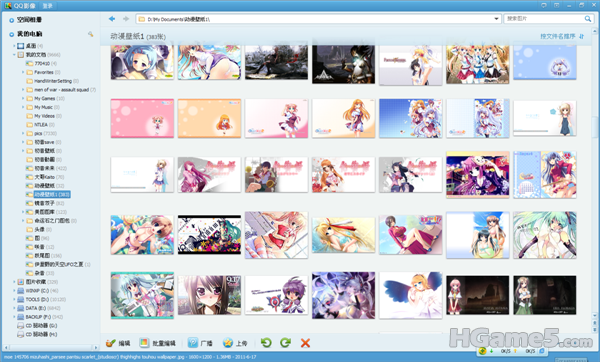Open the orange polka-dot wallpaper thumbnail
Image resolution: width=600 pixels, height=362 pixels.
[x=209, y=118]
